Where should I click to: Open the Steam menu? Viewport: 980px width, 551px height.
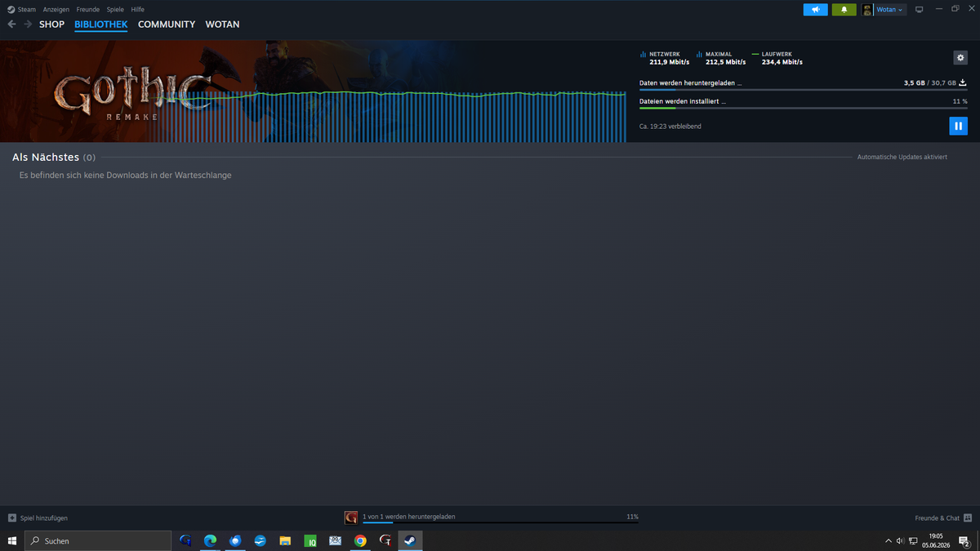pyautogui.click(x=27, y=10)
